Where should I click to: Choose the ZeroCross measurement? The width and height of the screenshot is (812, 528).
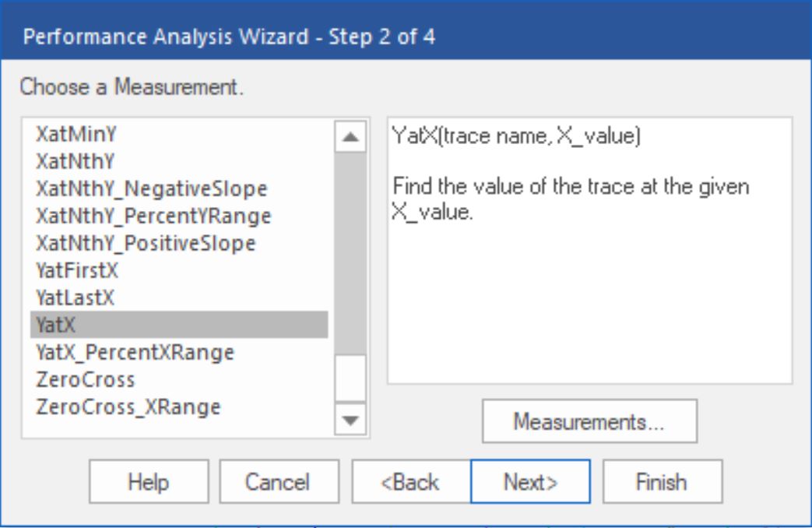(x=85, y=379)
